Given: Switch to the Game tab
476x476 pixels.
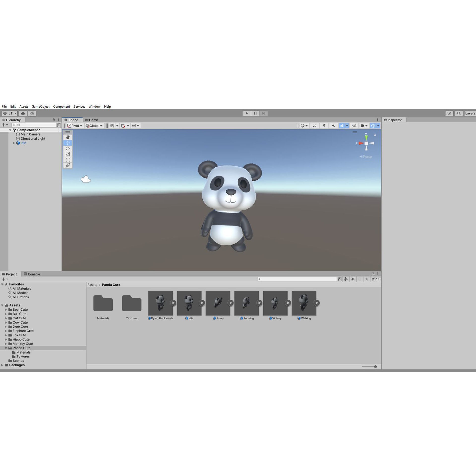Looking at the screenshot, I should coord(92,120).
